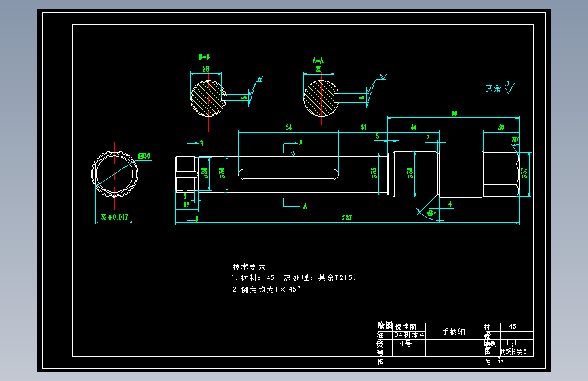
Task: Select the class 04机本4 cell
Action: (x=409, y=334)
